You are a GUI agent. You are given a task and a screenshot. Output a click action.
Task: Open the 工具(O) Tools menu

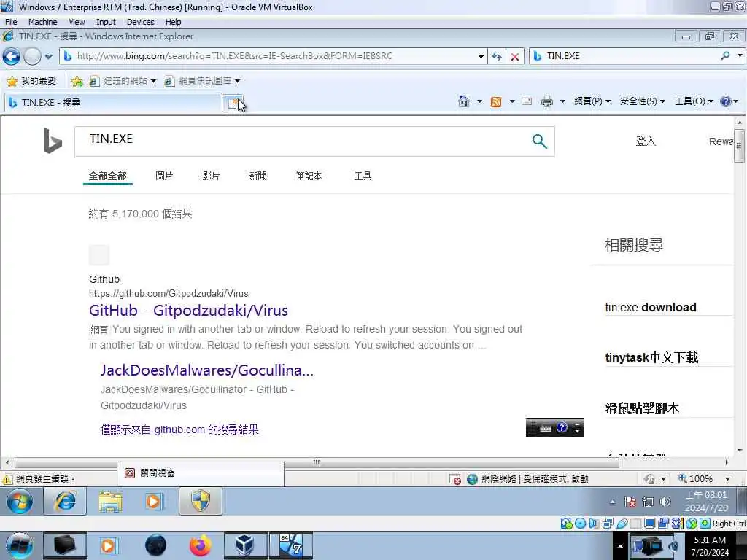(694, 101)
